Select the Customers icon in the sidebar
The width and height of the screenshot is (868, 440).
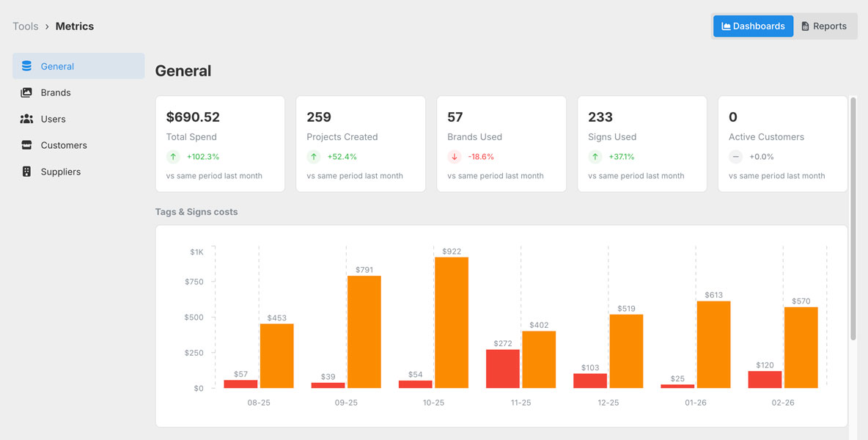coord(27,144)
